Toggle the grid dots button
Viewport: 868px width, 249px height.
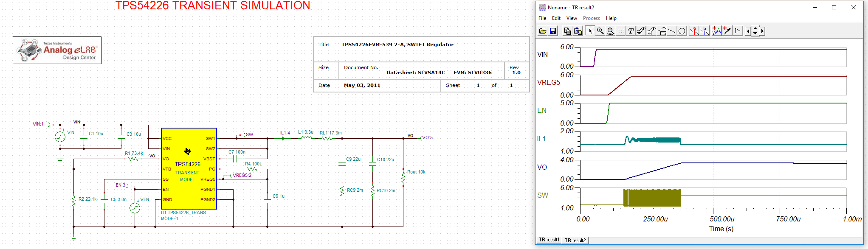point(620,31)
